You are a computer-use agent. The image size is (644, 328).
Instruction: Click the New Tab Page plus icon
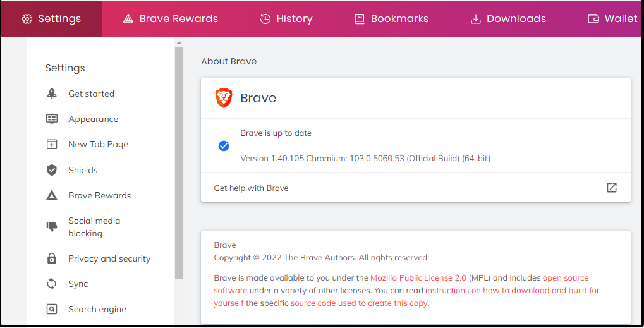pyautogui.click(x=52, y=144)
